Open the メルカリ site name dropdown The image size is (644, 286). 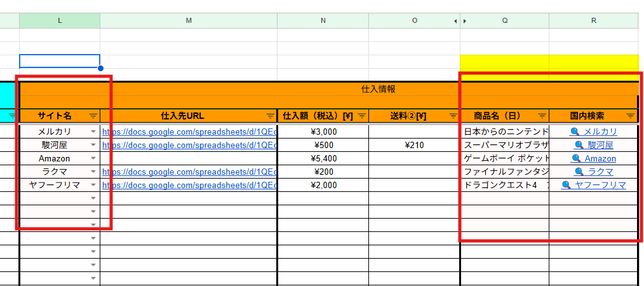(x=93, y=132)
